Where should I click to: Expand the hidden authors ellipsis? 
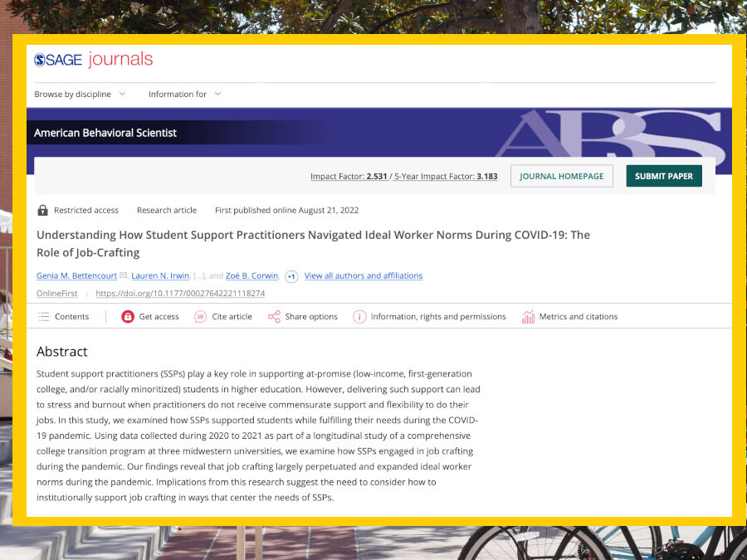198,275
